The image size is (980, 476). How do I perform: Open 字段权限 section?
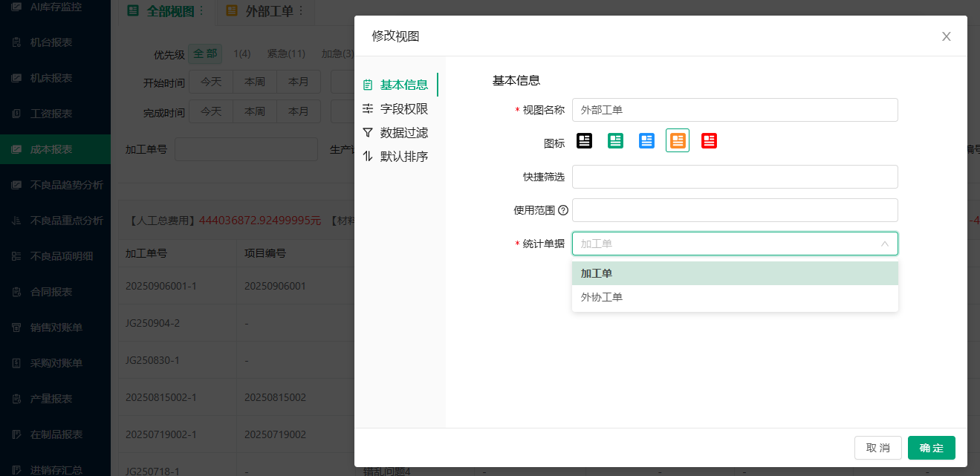(403, 109)
